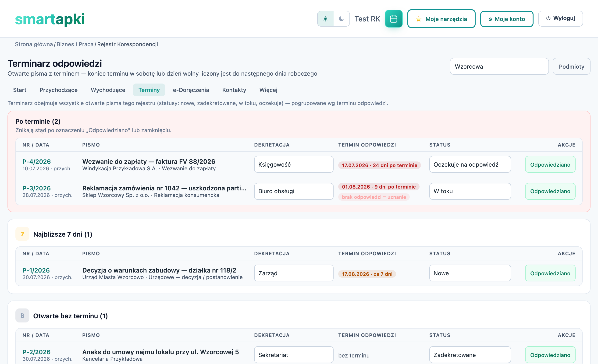Click the yellow 7 badge icon
The width and height of the screenshot is (598, 364).
(x=22, y=234)
